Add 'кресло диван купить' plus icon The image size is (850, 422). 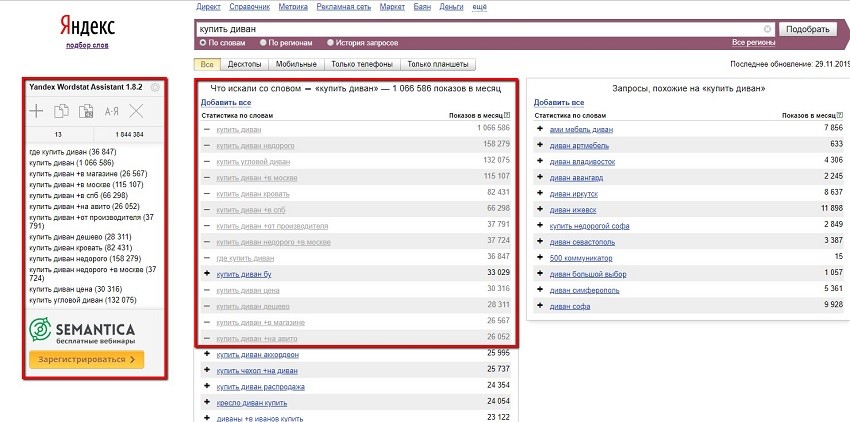pyautogui.click(x=207, y=402)
